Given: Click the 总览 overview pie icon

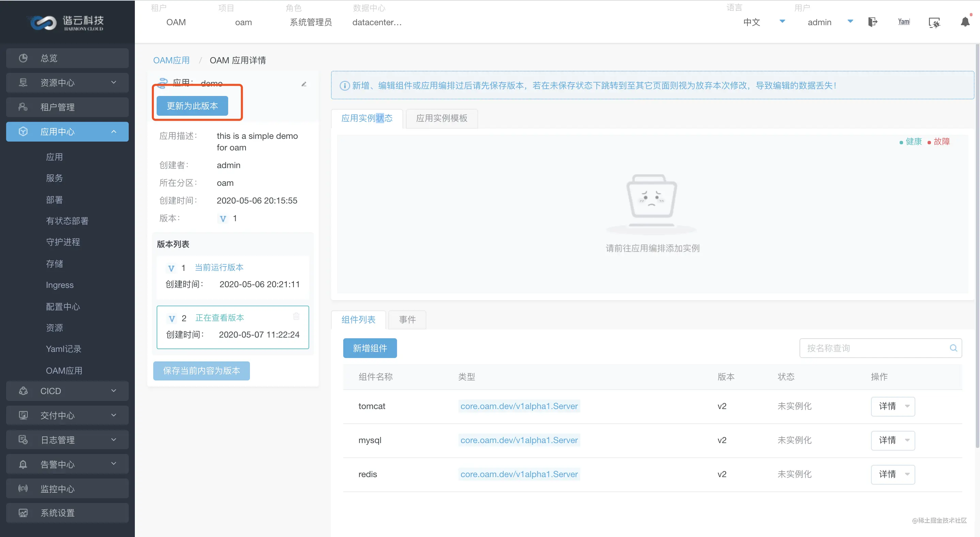Looking at the screenshot, I should (23, 58).
